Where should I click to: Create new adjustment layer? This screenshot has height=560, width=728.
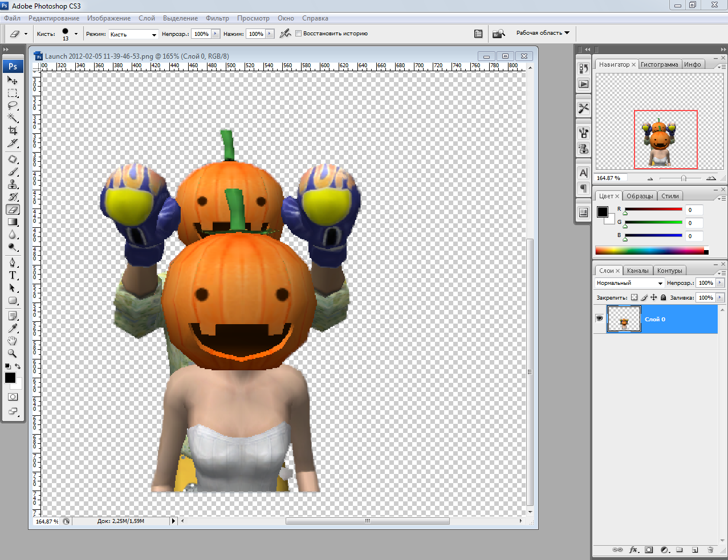pos(664,550)
